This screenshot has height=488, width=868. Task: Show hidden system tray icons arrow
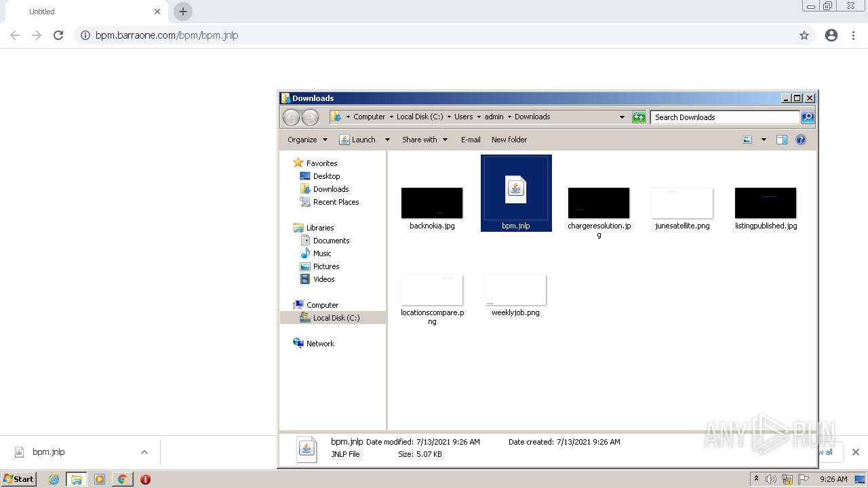click(756, 479)
